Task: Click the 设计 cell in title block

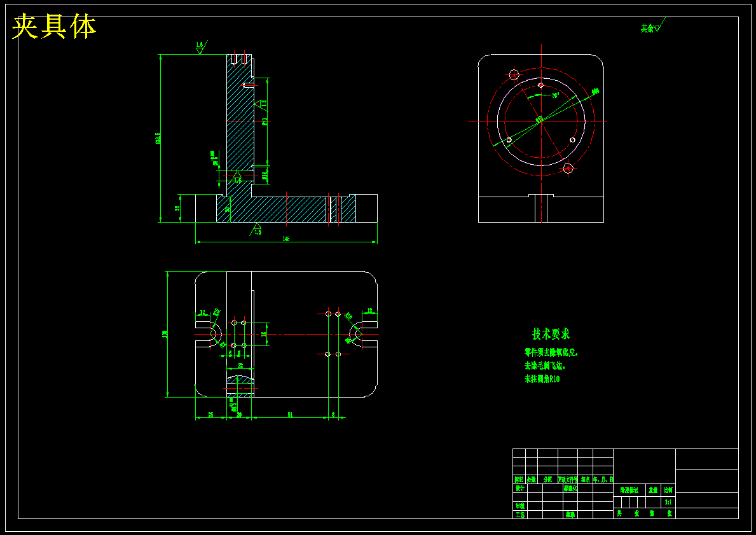Action: point(520,488)
